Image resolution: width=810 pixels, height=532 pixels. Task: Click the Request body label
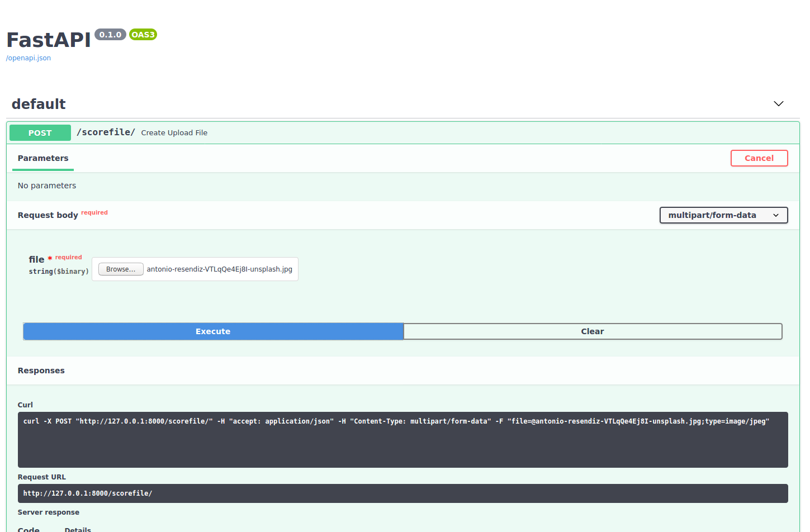pyautogui.click(x=48, y=215)
